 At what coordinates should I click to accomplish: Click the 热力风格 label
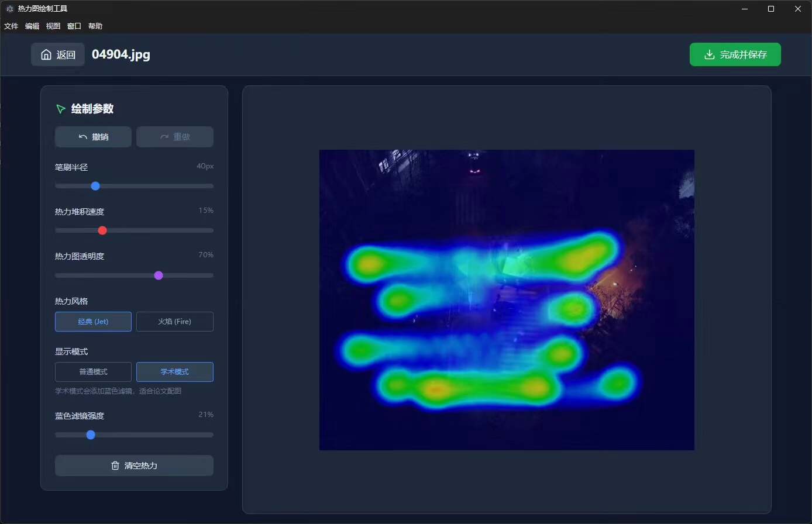[x=71, y=301]
